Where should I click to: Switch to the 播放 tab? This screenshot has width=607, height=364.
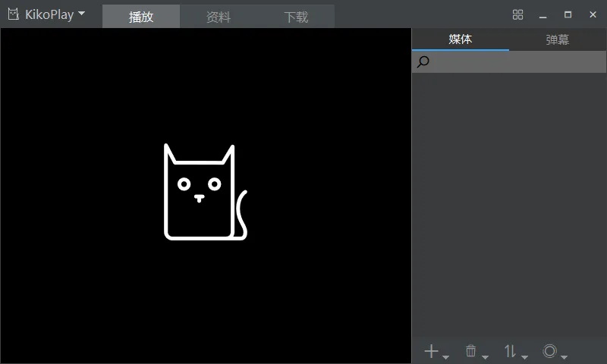coord(141,17)
